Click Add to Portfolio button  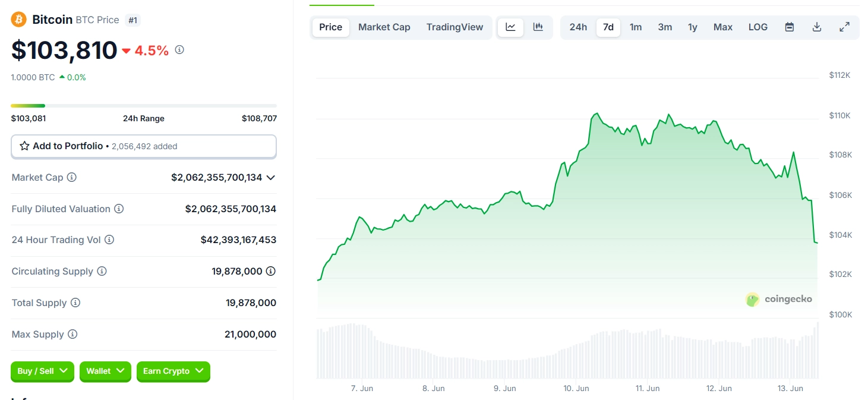point(144,146)
